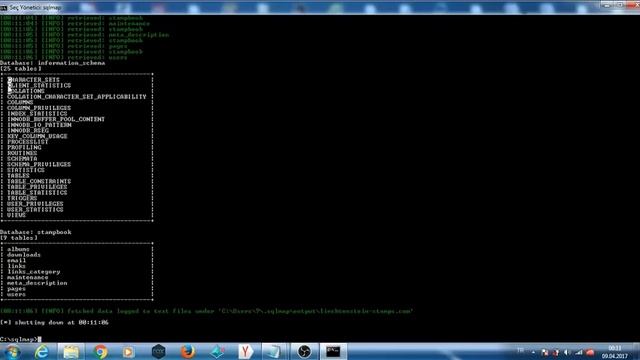The image size is (640, 360).
Task: Click the downloads table name
Action: [24, 255]
